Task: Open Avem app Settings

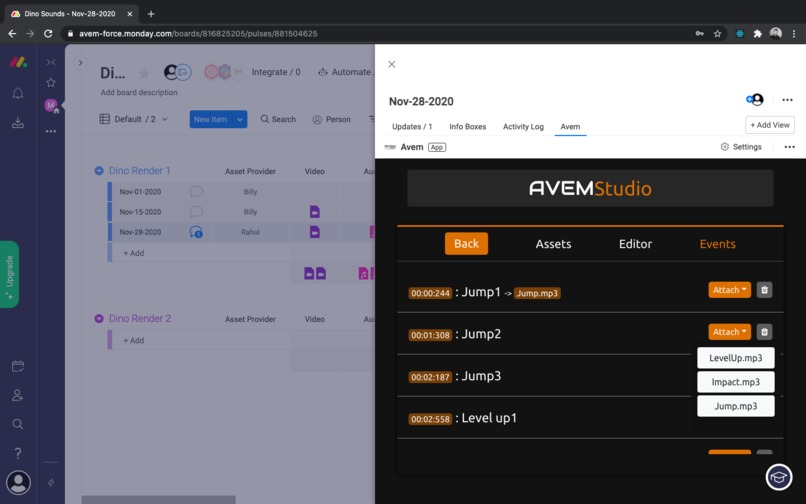Action: (741, 147)
